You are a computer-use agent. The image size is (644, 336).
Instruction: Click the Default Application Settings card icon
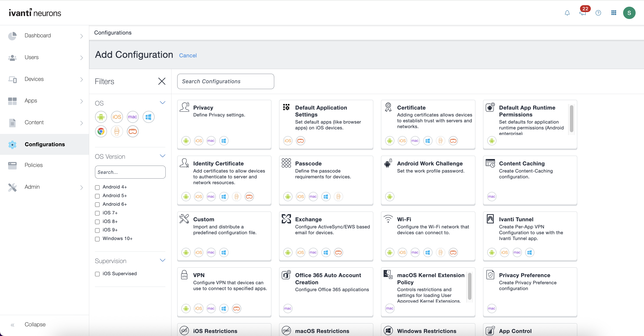coord(286,107)
